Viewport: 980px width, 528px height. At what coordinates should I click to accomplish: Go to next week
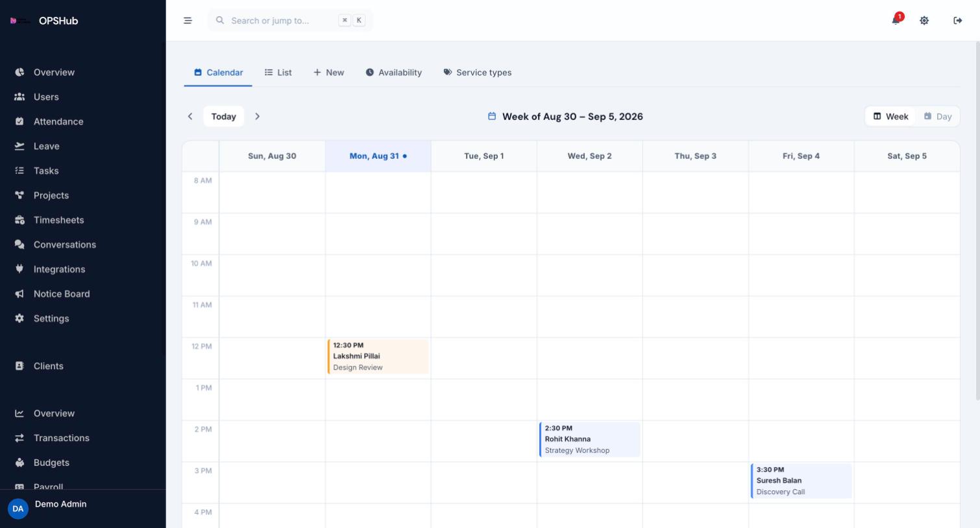point(257,116)
